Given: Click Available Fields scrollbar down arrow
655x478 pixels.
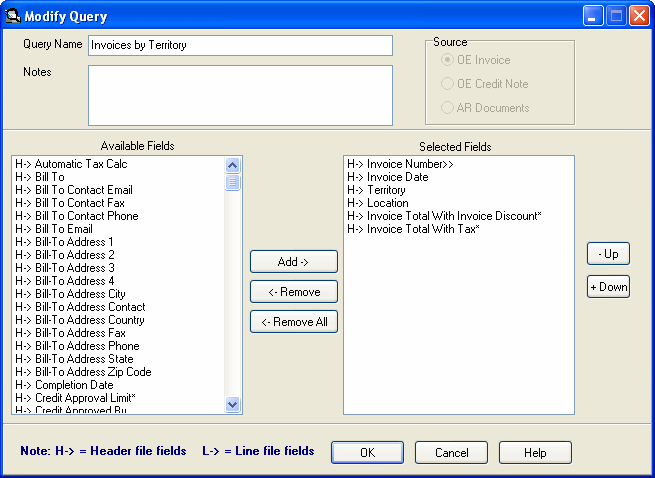Looking at the screenshot, I should (232, 404).
